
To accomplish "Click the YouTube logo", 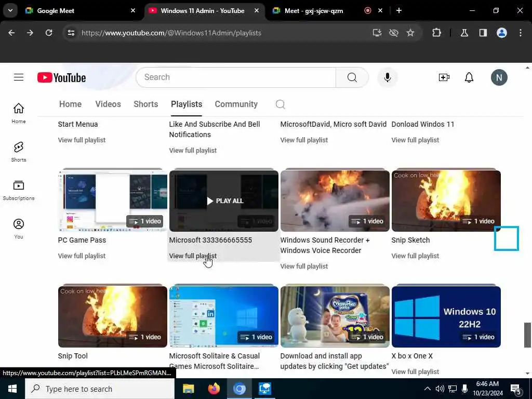I will point(61,78).
